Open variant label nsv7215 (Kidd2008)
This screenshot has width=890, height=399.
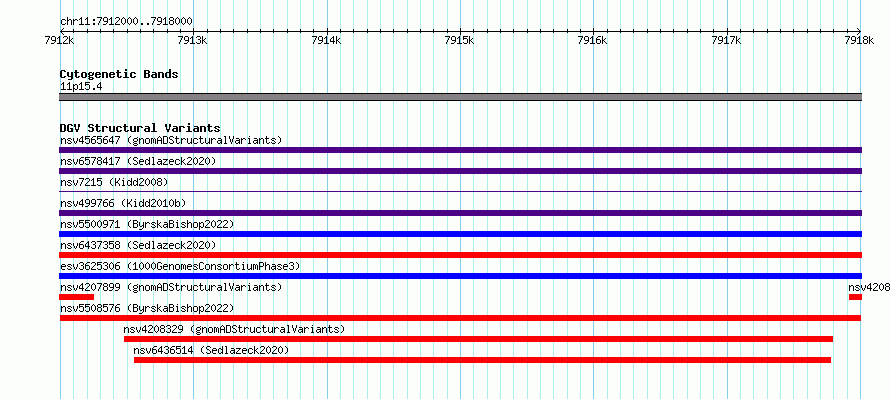[x=114, y=182]
